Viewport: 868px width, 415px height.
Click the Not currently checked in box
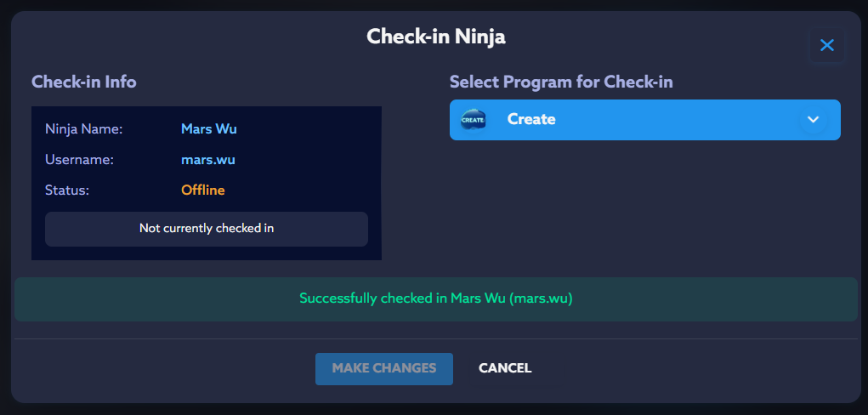pyautogui.click(x=207, y=229)
